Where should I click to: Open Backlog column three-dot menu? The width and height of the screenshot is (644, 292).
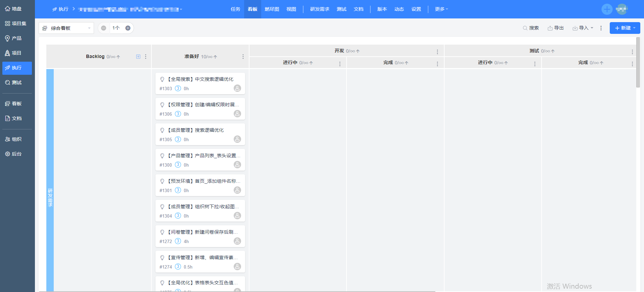point(146,57)
